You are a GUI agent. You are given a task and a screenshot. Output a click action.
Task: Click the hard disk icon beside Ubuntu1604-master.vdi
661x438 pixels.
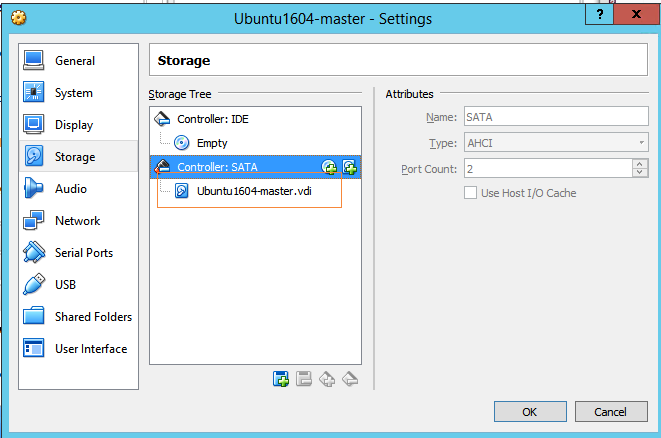182,191
